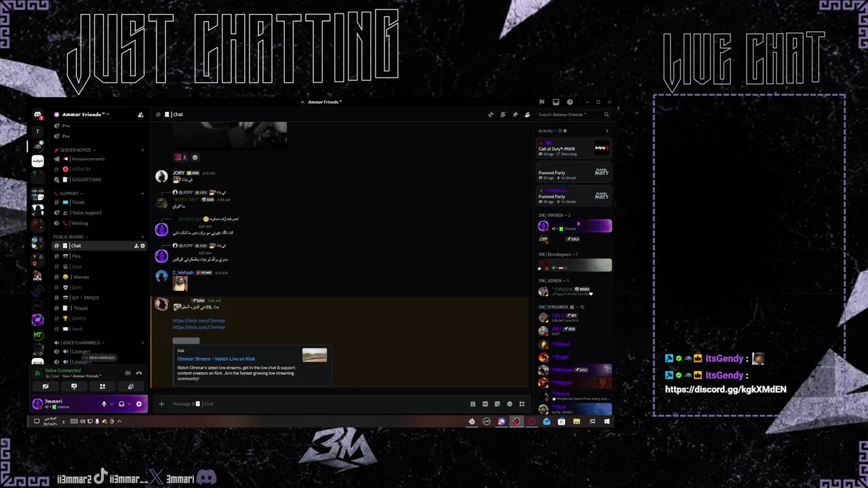Click discord.gg link in live chat overlay
The image size is (868, 488).
click(x=726, y=389)
